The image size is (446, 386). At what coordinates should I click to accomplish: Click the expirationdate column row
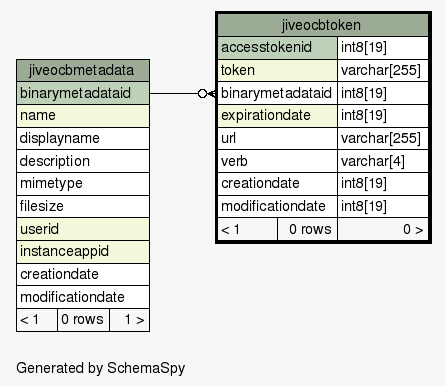[x=277, y=116]
